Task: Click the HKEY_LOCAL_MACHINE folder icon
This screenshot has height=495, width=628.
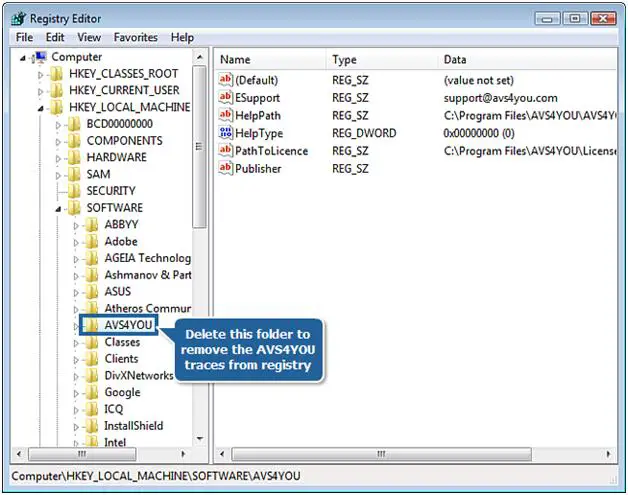Action: (56, 107)
